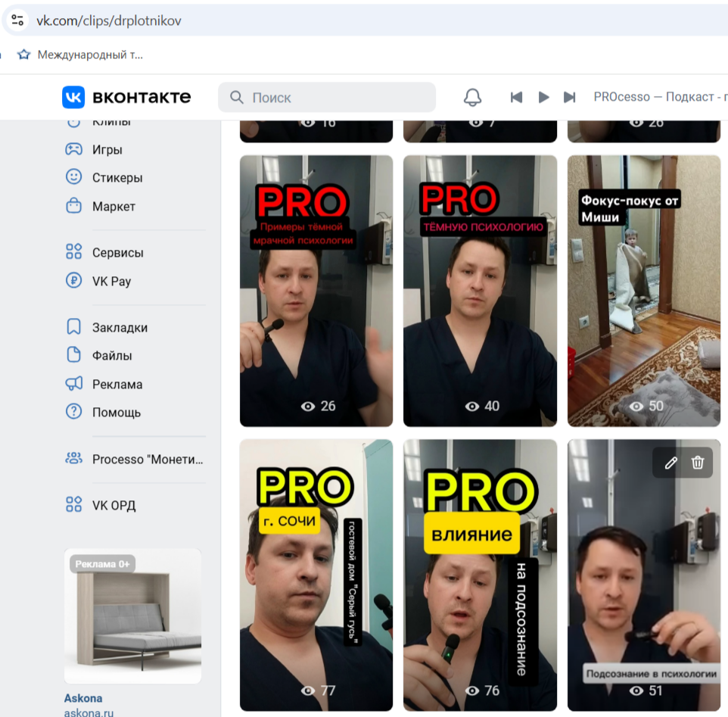Open the VKontakte logo home link
This screenshot has width=728, height=717.
(x=126, y=97)
